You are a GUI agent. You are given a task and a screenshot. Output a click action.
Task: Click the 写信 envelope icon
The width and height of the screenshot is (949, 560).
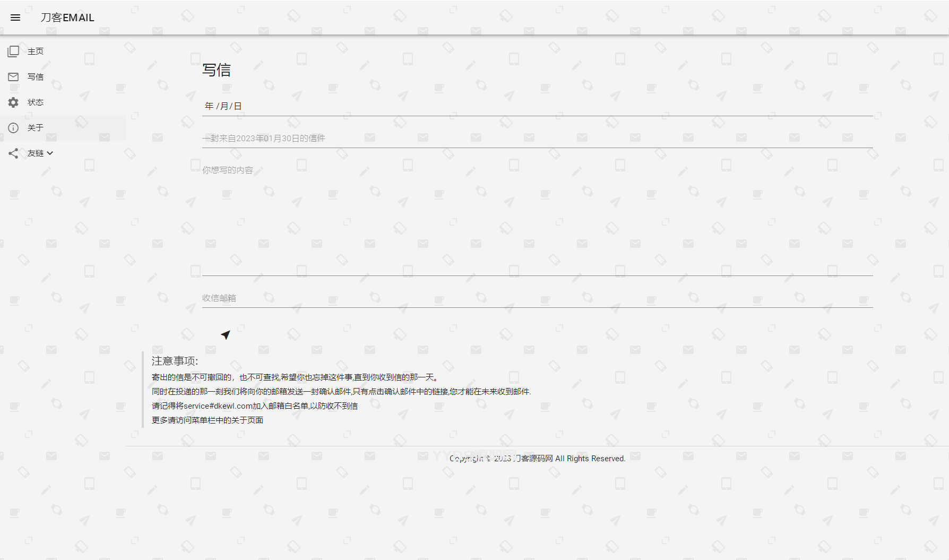coord(13,76)
